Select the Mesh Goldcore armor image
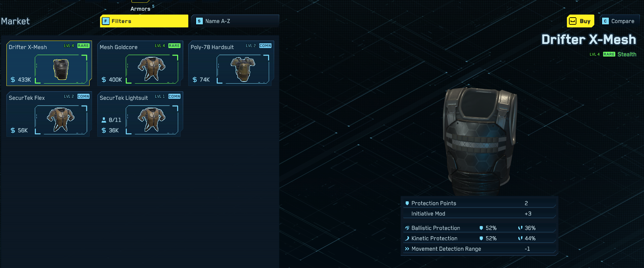 click(x=152, y=69)
